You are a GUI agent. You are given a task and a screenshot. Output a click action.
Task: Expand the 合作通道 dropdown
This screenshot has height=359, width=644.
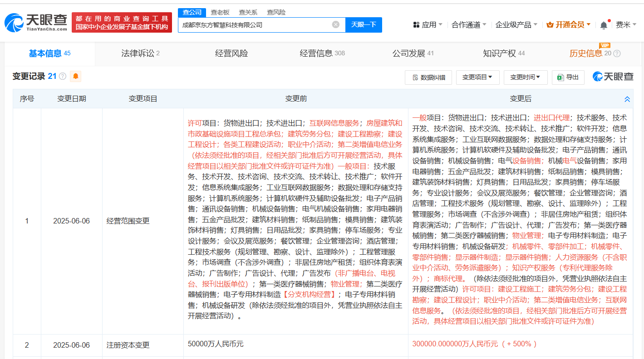pos(469,24)
